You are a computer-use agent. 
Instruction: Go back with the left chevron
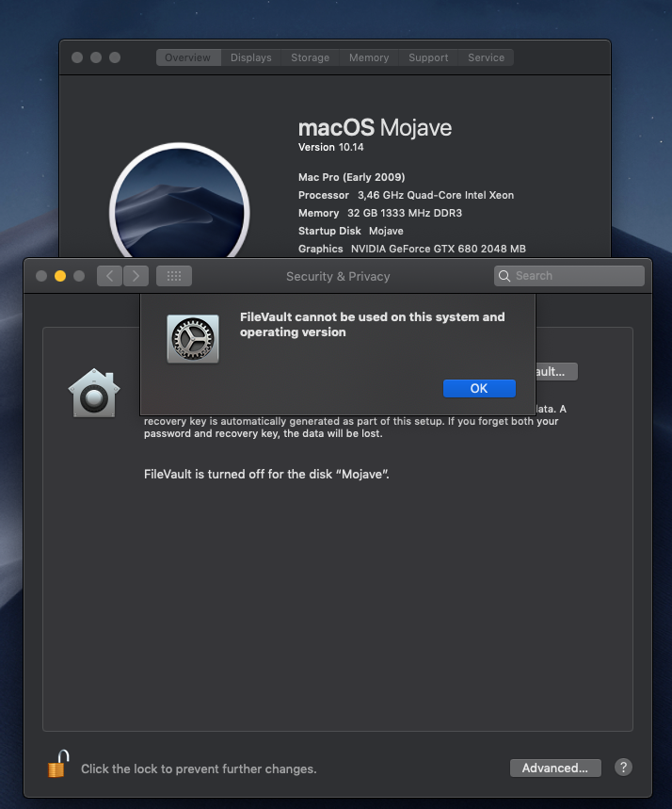[x=109, y=276]
